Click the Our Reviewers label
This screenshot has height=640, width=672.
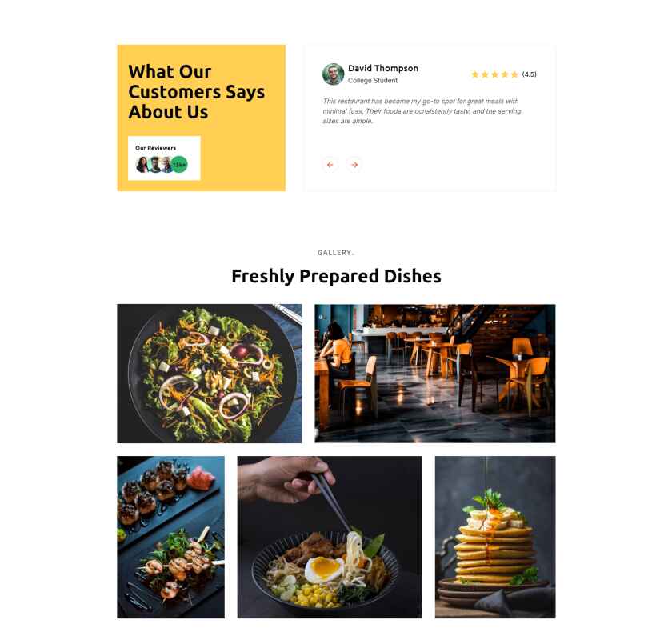[155, 148]
